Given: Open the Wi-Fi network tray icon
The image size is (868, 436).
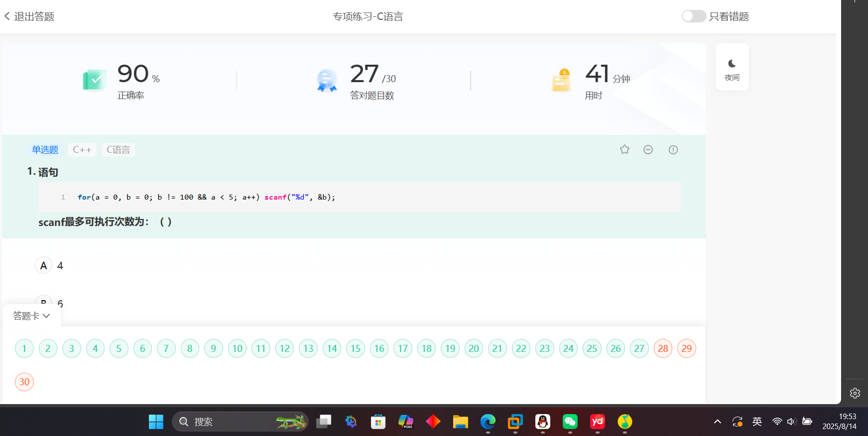Looking at the screenshot, I should tap(777, 422).
